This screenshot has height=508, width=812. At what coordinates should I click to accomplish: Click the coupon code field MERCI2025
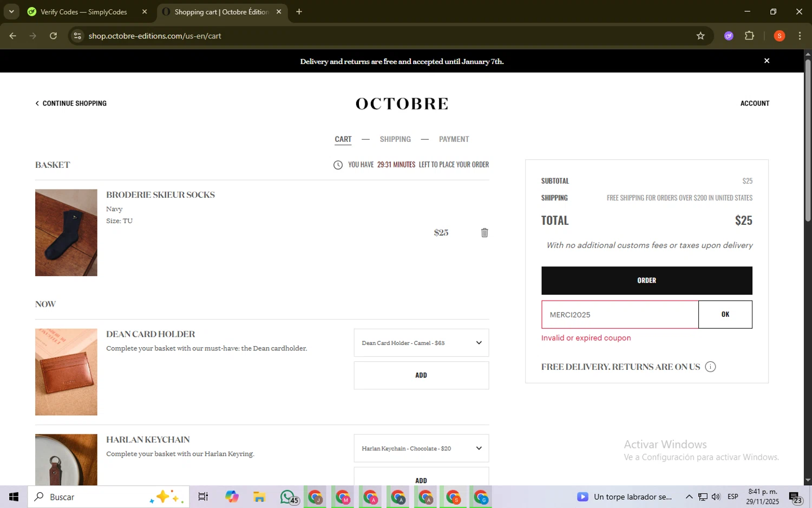pyautogui.click(x=620, y=315)
